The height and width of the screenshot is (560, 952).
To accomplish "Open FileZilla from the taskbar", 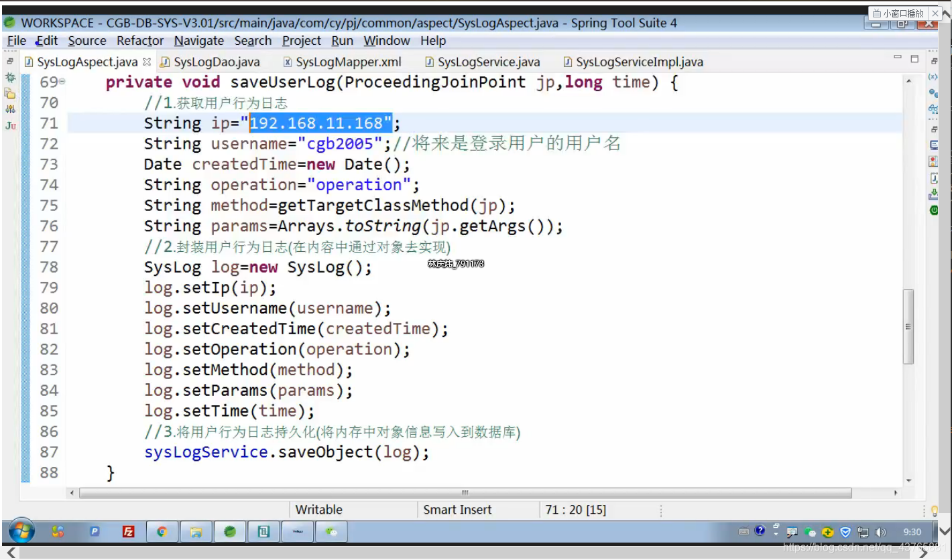I will click(x=128, y=532).
